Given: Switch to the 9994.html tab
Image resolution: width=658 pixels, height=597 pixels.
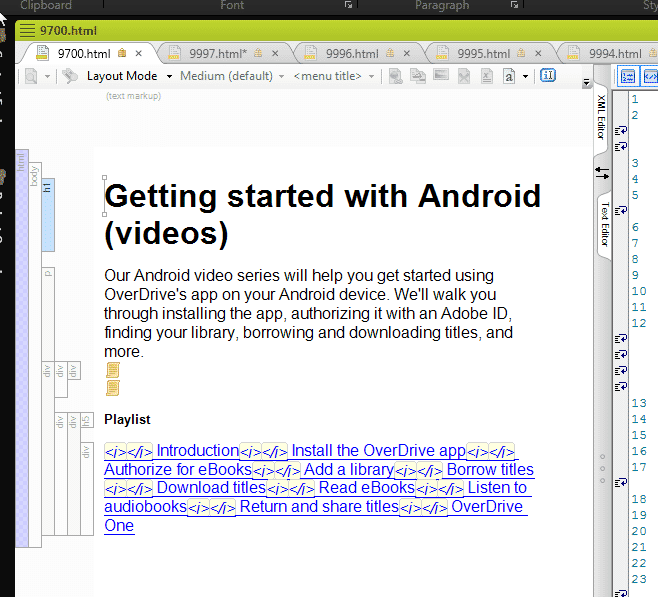Looking at the screenshot, I should point(615,54).
